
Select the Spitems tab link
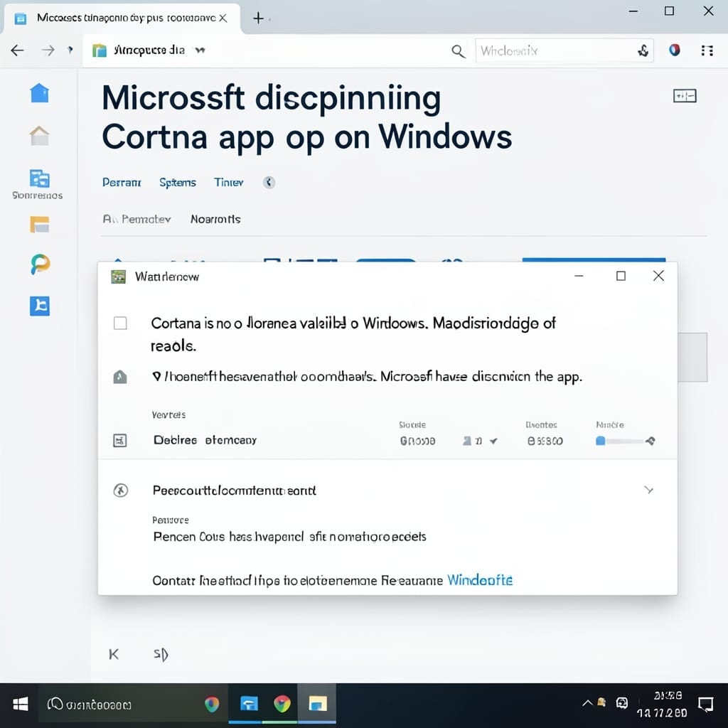(x=177, y=183)
